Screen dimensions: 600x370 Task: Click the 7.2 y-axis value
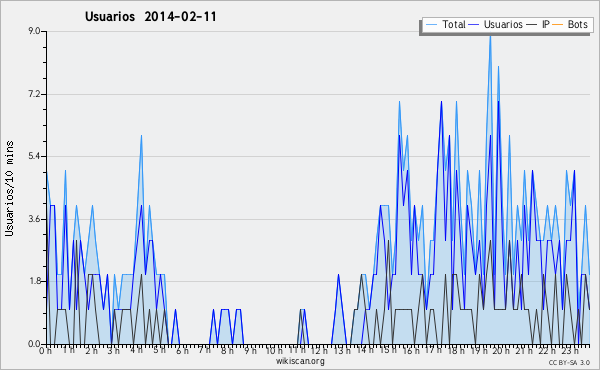point(34,94)
